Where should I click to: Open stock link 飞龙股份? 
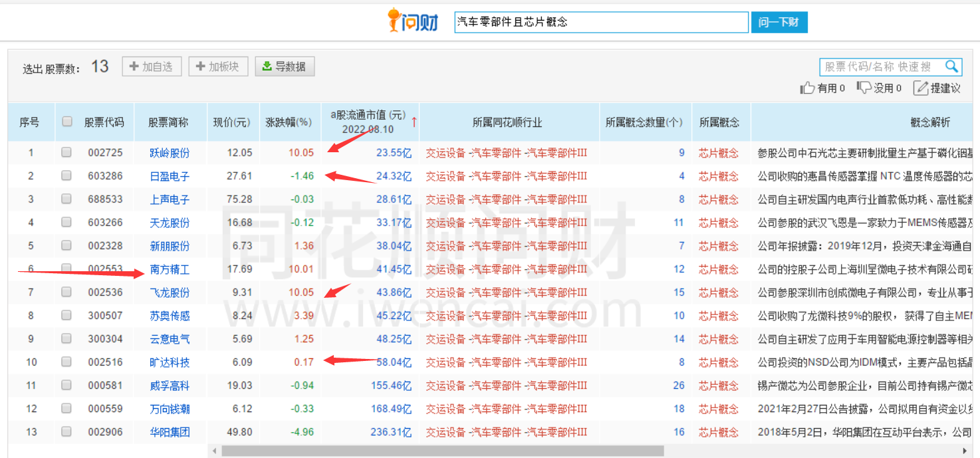pos(170,292)
